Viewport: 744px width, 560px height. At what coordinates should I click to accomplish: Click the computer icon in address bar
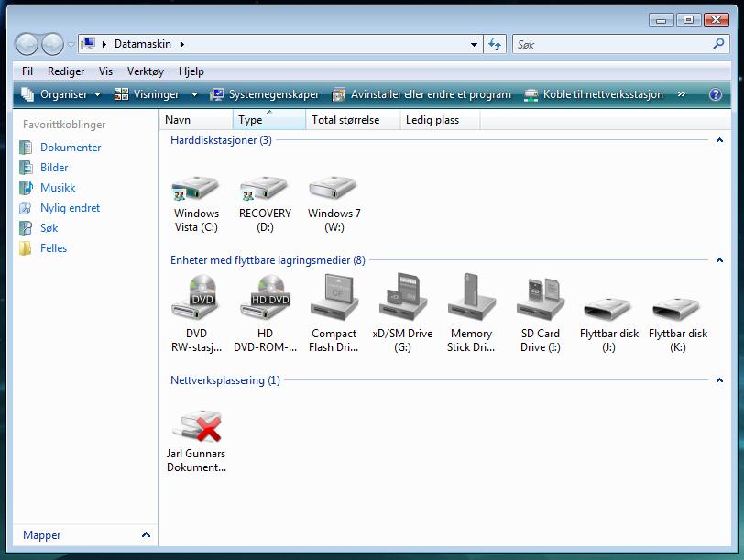click(x=88, y=44)
